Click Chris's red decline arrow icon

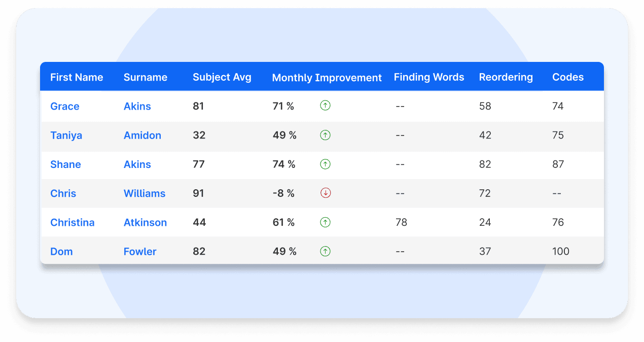[x=325, y=193]
